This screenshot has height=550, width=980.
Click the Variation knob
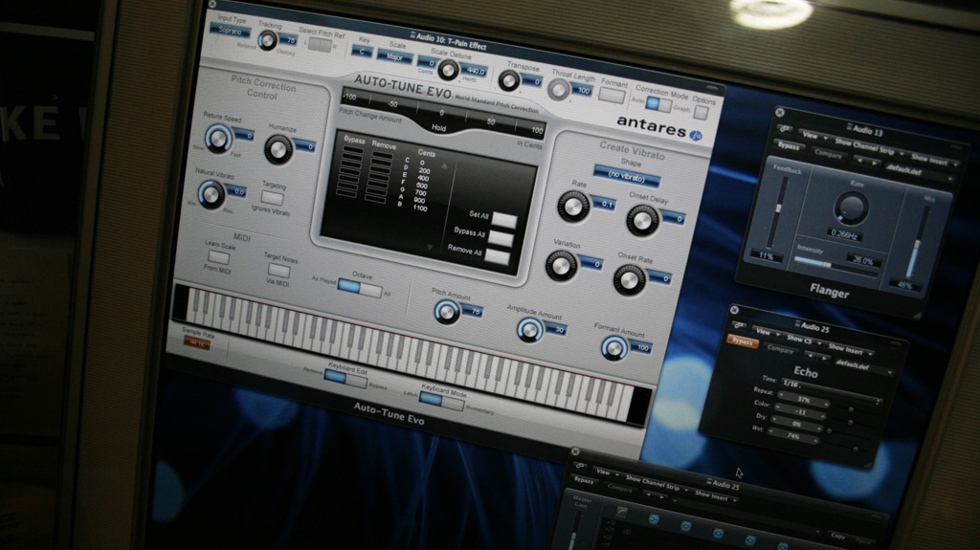[562, 265]
